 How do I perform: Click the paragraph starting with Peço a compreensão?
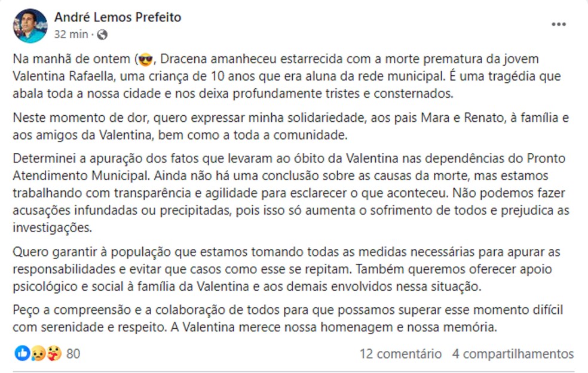[288, 318]
